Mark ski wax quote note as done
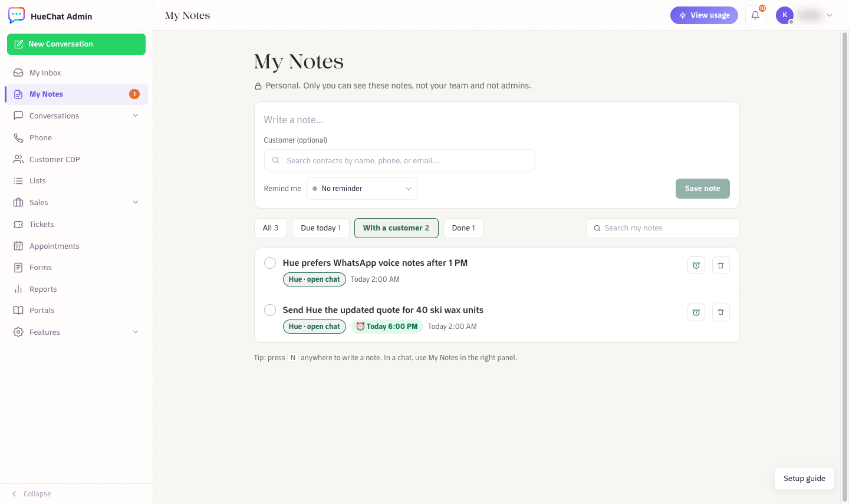The image size is (849, 504). pyautogui.click(x=270, y=310)
